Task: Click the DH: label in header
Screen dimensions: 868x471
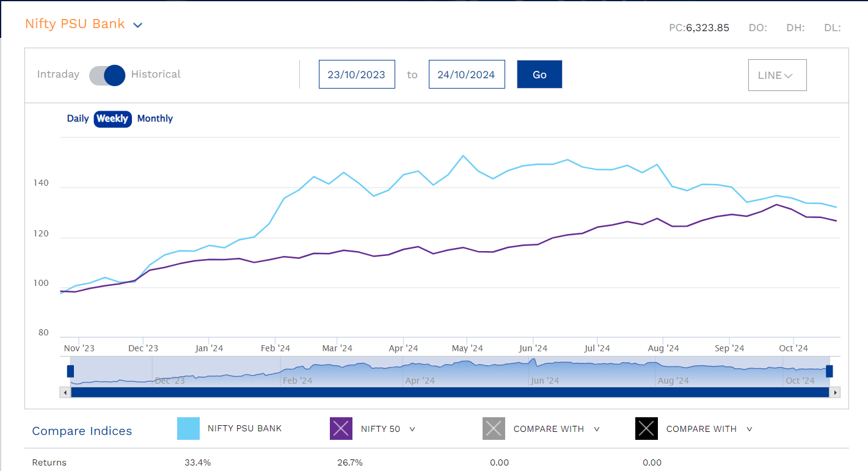Action: coord(795,28)
